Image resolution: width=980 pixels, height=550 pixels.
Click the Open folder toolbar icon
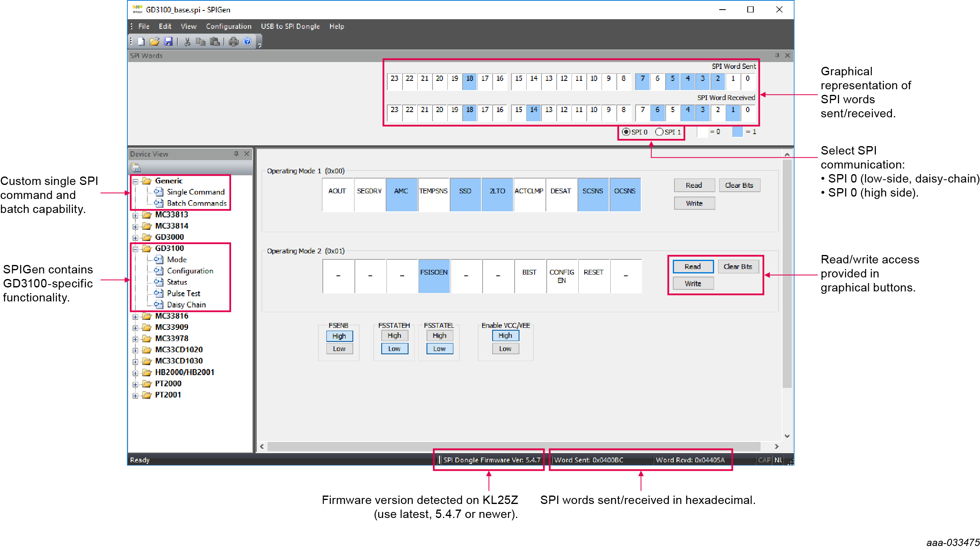coord(154,42)
